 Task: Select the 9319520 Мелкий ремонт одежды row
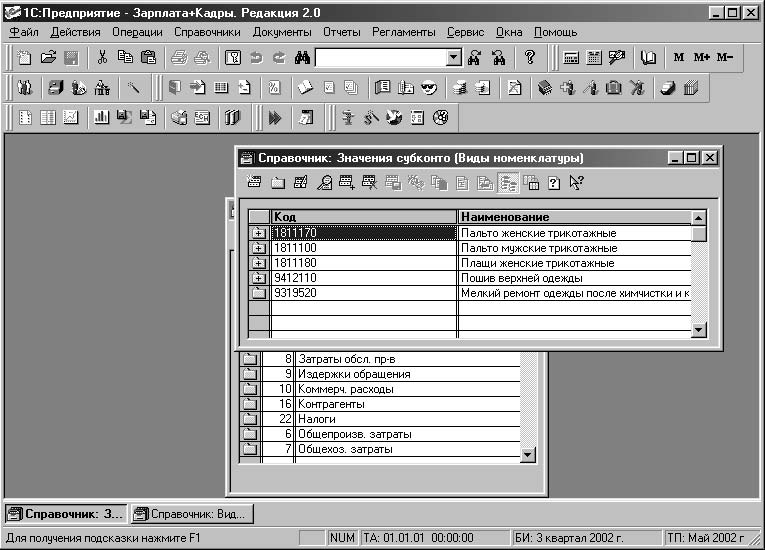tap(364, 293)
